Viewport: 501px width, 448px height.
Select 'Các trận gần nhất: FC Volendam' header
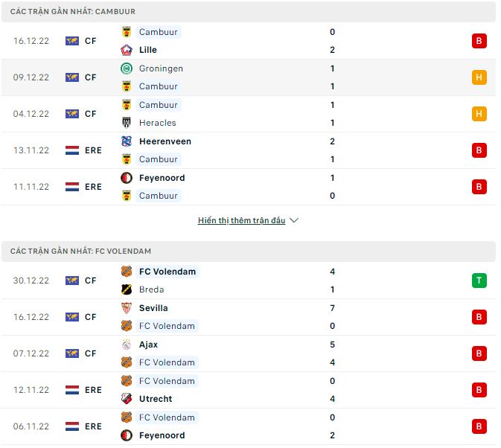(x=80, y=252)
